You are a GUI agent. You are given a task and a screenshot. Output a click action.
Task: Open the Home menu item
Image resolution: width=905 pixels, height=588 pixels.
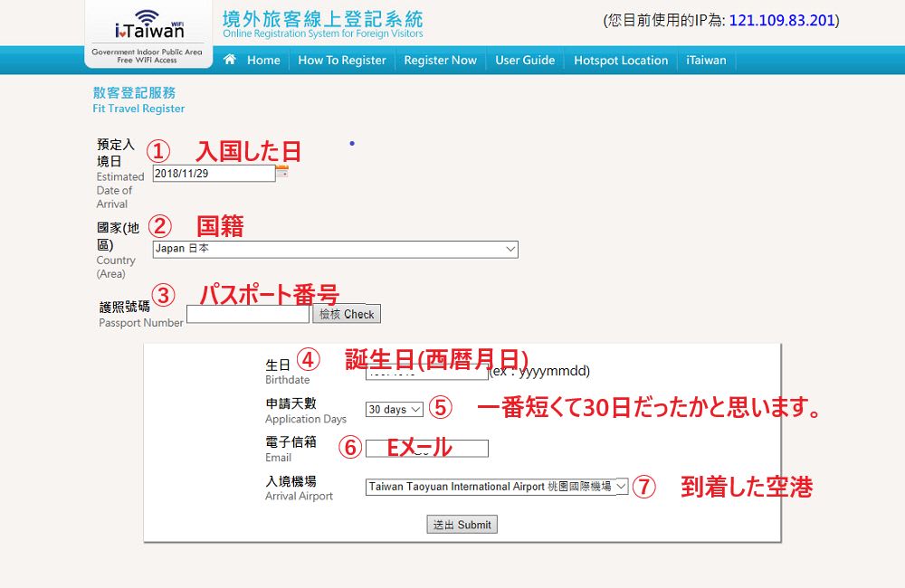(263, 60)
